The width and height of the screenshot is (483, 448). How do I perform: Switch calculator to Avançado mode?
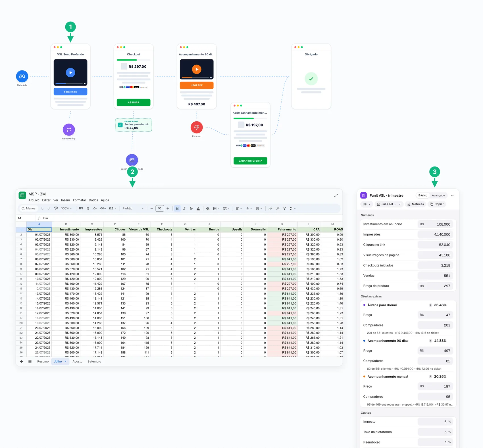click(438, 195)
